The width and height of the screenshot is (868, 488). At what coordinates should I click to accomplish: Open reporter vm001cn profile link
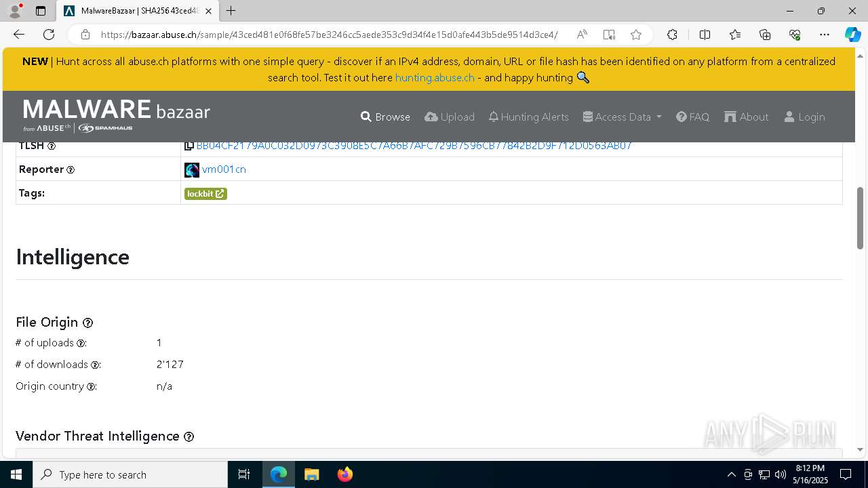coord(224,169)
